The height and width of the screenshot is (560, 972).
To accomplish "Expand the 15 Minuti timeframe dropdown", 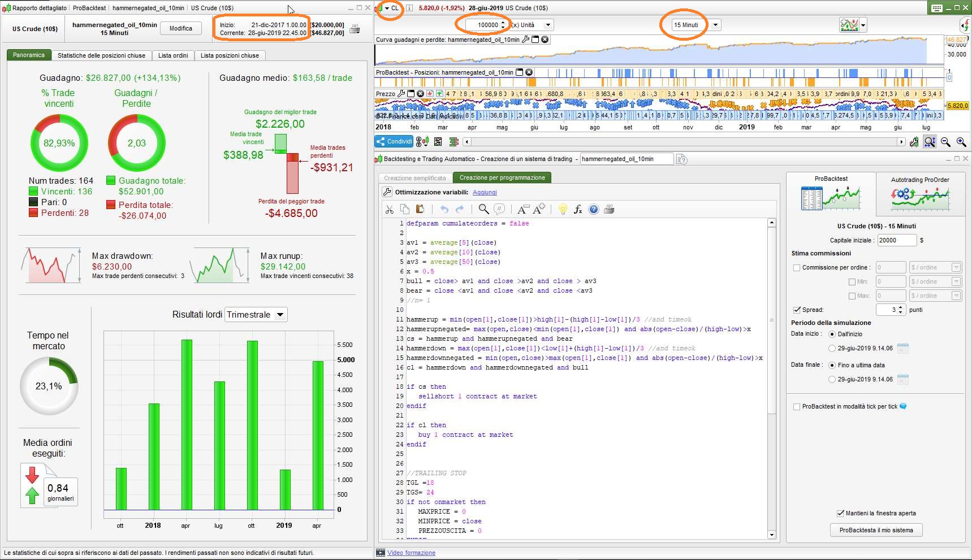I will 716,25.
